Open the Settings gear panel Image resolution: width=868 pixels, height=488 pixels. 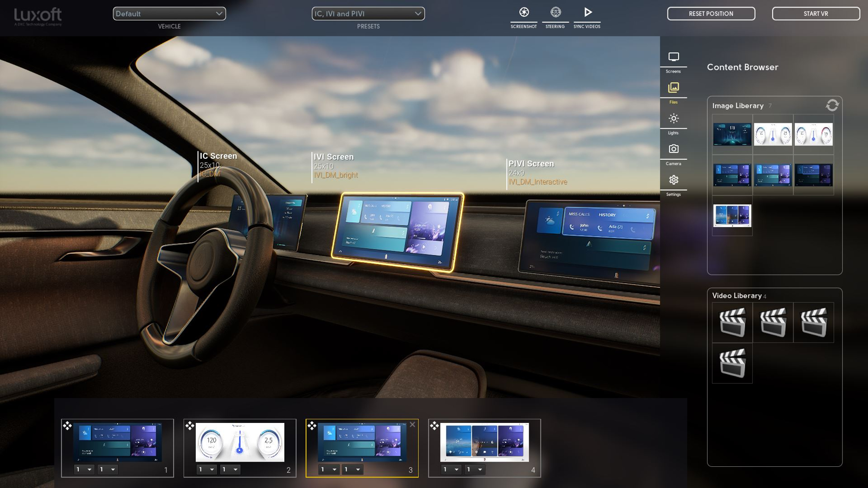click(673, 180)
